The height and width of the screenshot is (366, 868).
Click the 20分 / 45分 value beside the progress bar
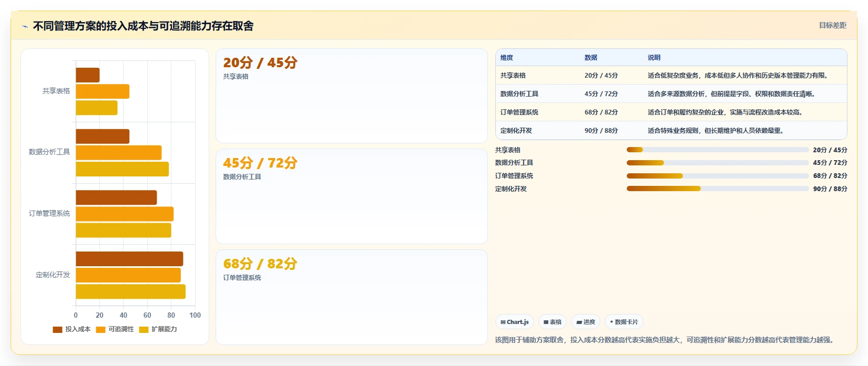(x=830, y=150)
